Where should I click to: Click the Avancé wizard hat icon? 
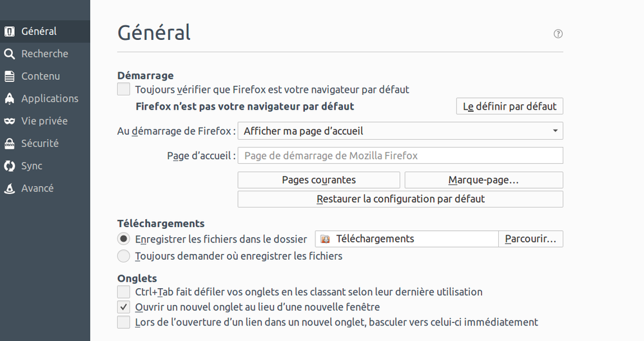click(10, 189)
